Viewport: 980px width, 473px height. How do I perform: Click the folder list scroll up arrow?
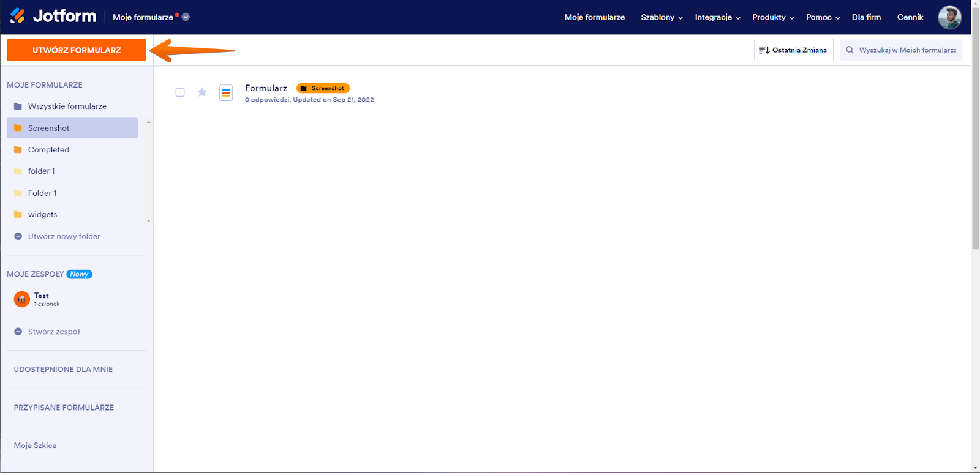[x=148, y=122]
